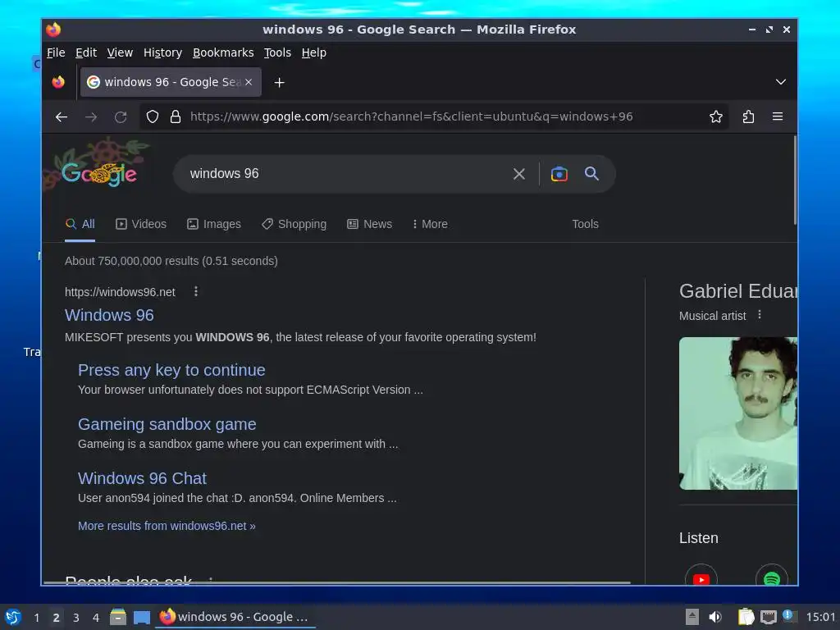The height and width of the screenshot is (630, 840).
Task: Go back using the browser back arrow
Action: click(61, 116)
